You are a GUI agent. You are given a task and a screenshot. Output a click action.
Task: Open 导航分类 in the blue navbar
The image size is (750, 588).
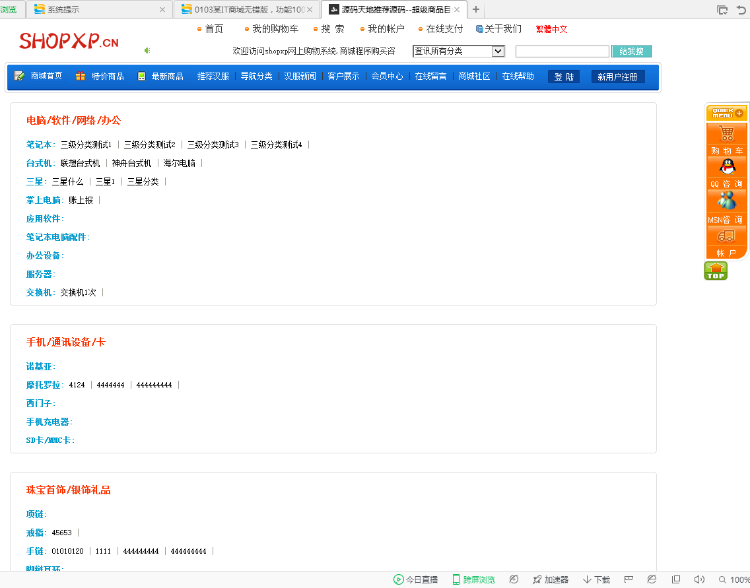pyautogui.click(x=256, y=76)
